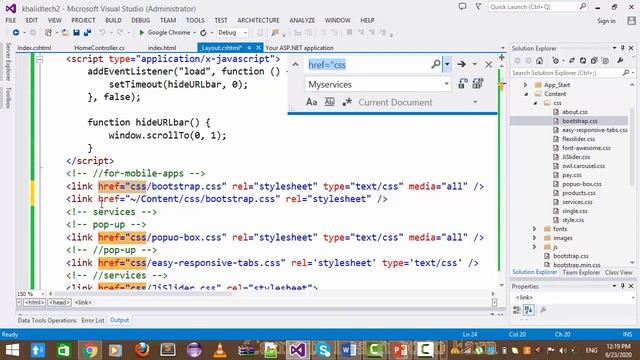Select flexslider.css file
The image size is (640, 360).
click(x=578, y=139)
